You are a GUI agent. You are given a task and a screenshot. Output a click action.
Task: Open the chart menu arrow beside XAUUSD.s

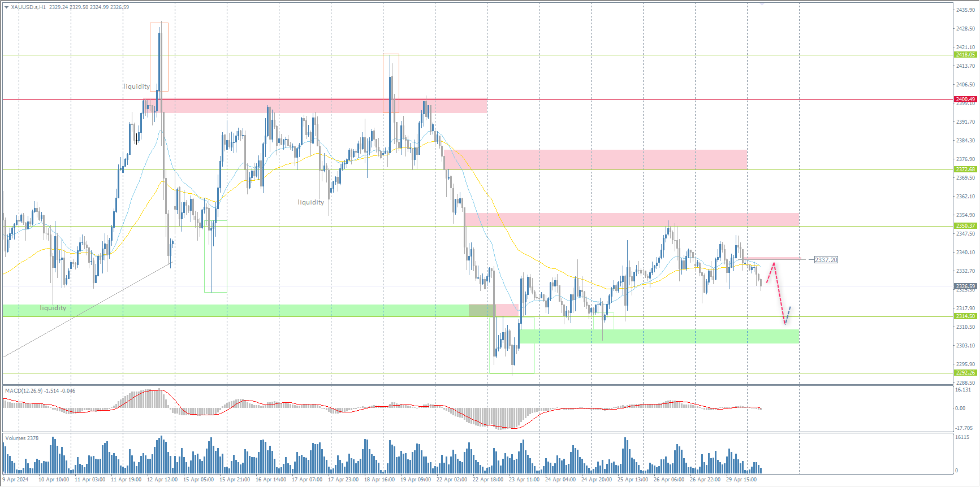click(x=6, y=7)
